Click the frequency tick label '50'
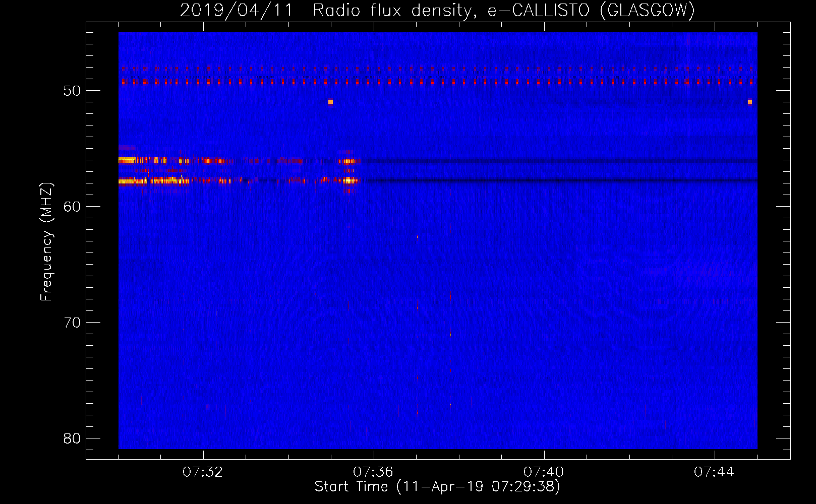Image resolution: width=816 pixels, height=504 pixels. pyautogui.click(x=72, y=91)
